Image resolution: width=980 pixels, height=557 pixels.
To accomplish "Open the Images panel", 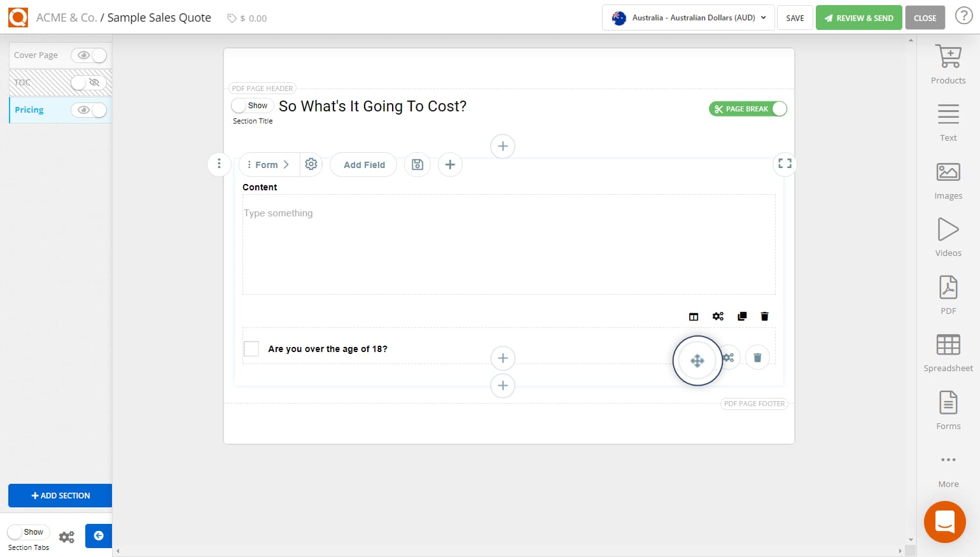I will [948, 178].
